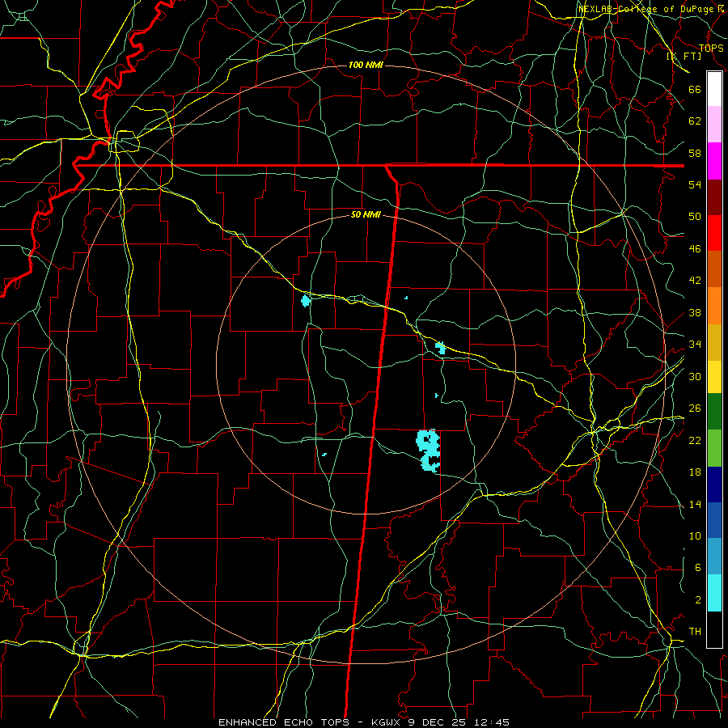The width and height of the screenshot is (728, 728).
Task: Click the '50 NMI' range ring label
Action: point(366,214)
